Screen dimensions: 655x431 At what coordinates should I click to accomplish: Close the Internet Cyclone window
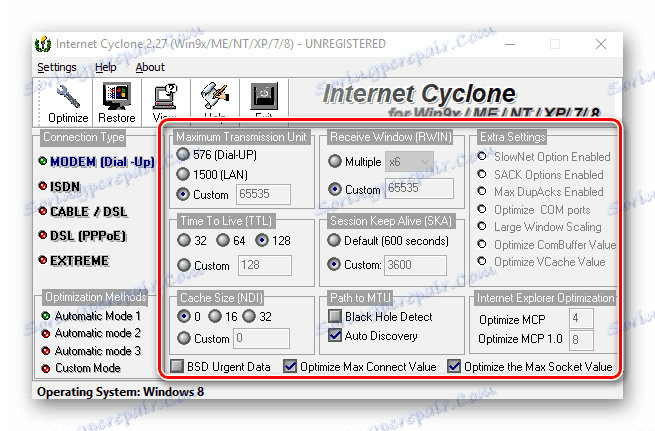[601, 44]
